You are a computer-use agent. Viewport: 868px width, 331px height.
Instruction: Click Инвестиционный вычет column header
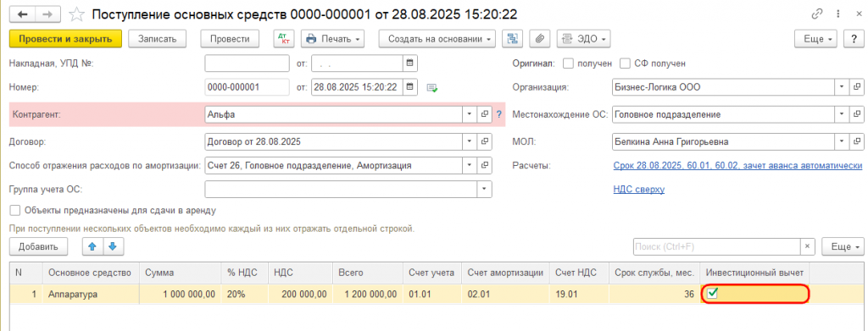(x=755, y=273)
